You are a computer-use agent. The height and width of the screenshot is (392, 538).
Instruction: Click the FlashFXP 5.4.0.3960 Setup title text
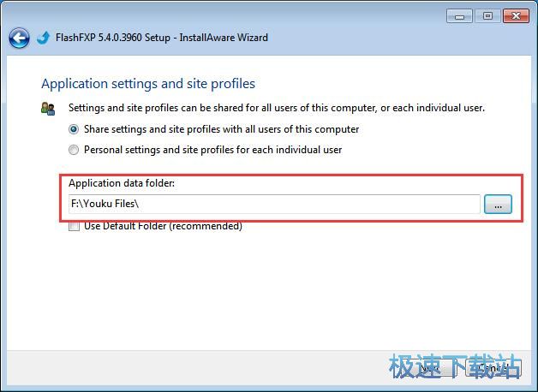[x=162, y=38]
